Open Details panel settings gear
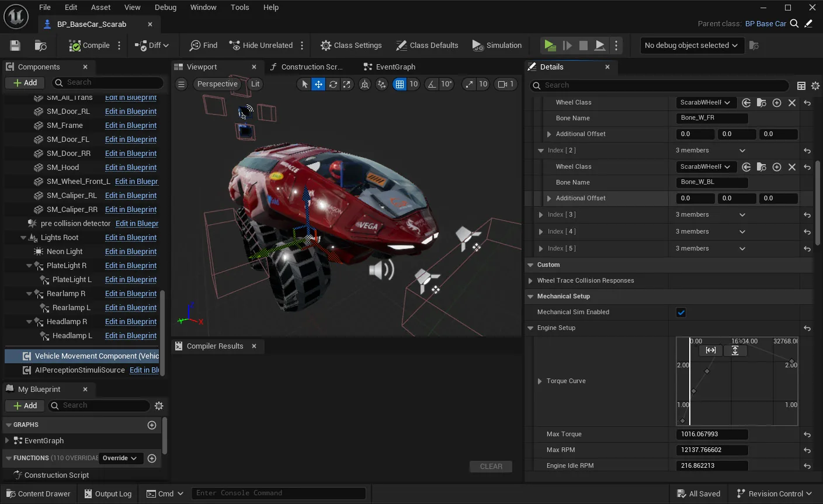The width and height of the screenshot is (823, 504). (815, 85)
